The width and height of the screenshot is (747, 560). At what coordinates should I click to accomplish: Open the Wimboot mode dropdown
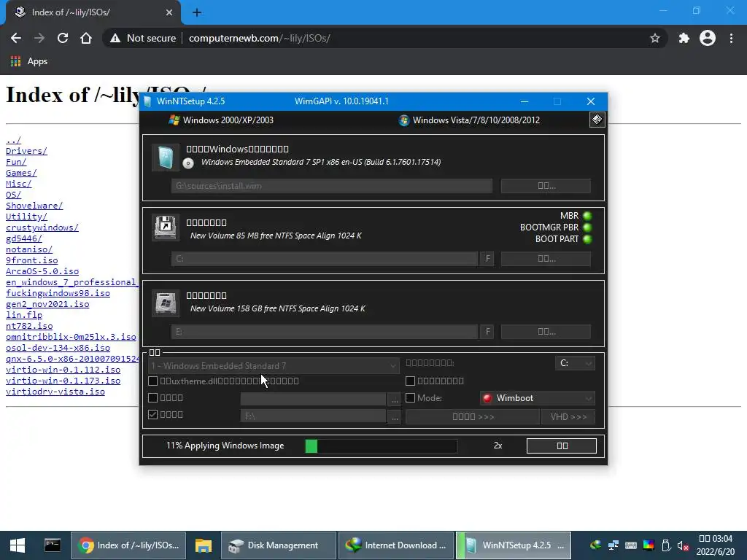(x=538, y=398)
